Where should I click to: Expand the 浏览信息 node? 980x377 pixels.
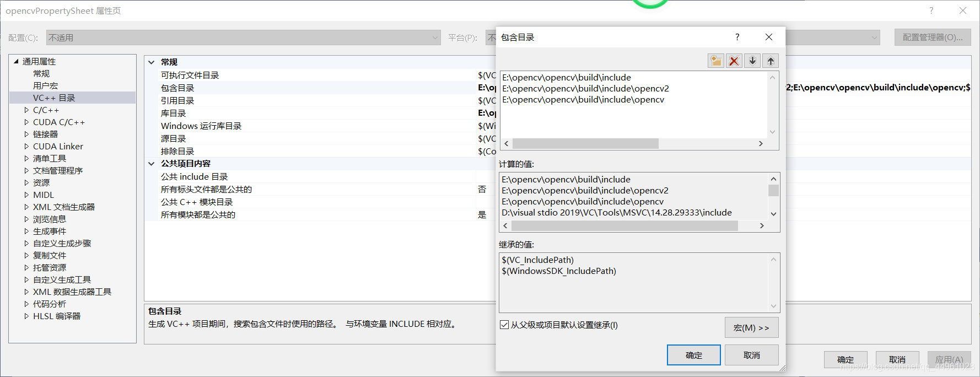tap(26, 219)
